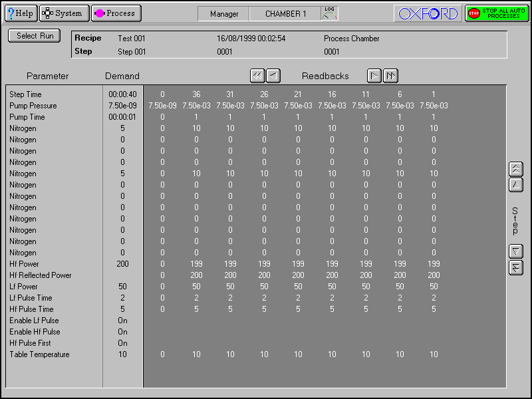
Task: Open the System menu
Action: [64, 13]
